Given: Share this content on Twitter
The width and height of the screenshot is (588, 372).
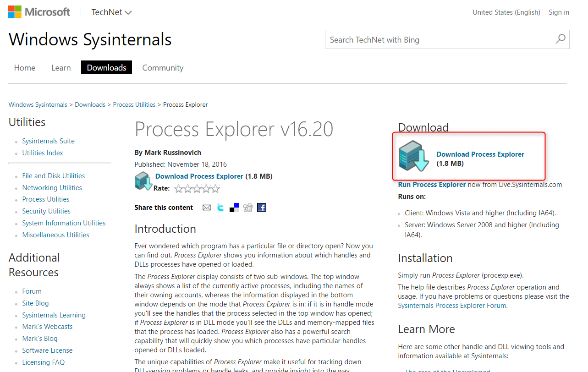Looking at the screenshot, I should (x=220, y=207).
